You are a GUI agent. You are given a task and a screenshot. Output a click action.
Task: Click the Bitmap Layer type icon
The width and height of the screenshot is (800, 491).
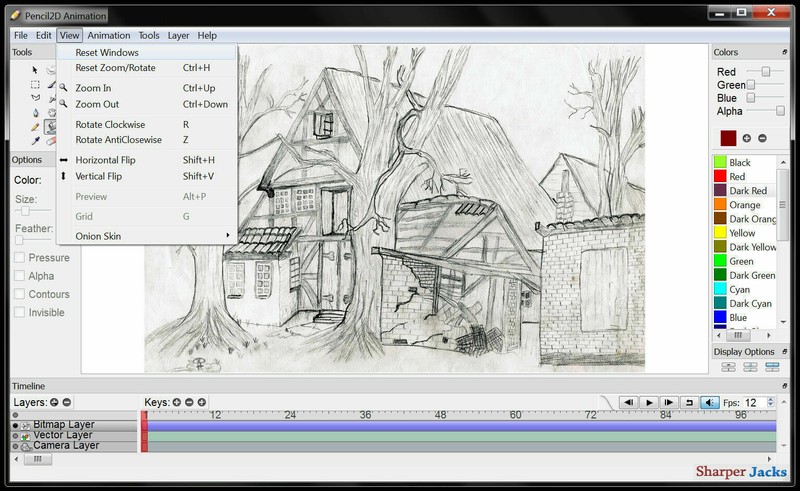[x=26, y=425]
